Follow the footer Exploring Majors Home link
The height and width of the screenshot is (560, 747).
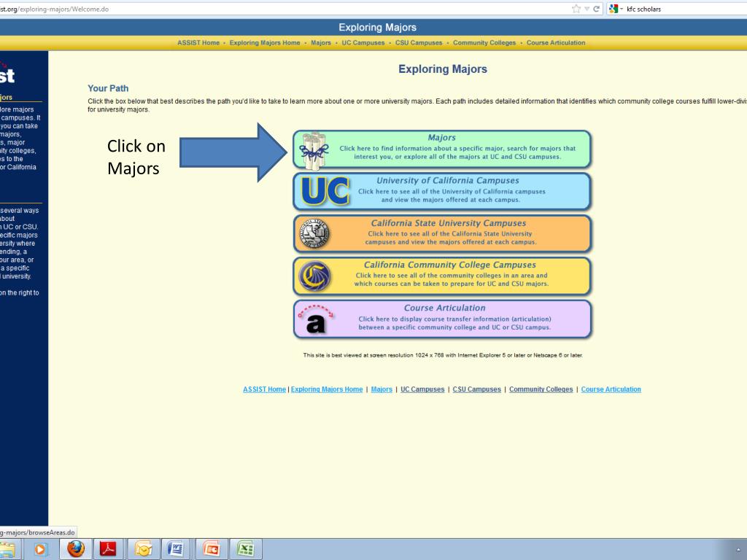(x=327, y=389)
